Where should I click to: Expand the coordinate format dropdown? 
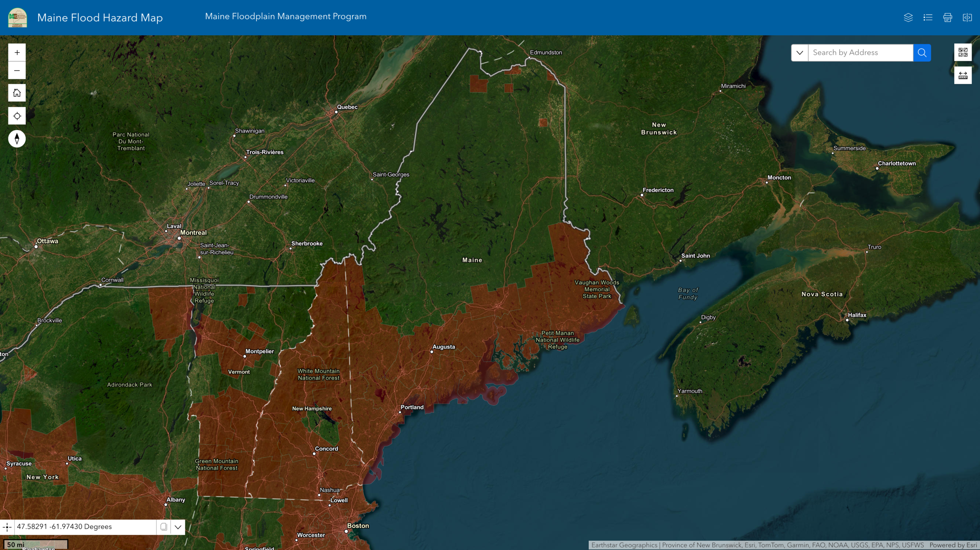178,527
